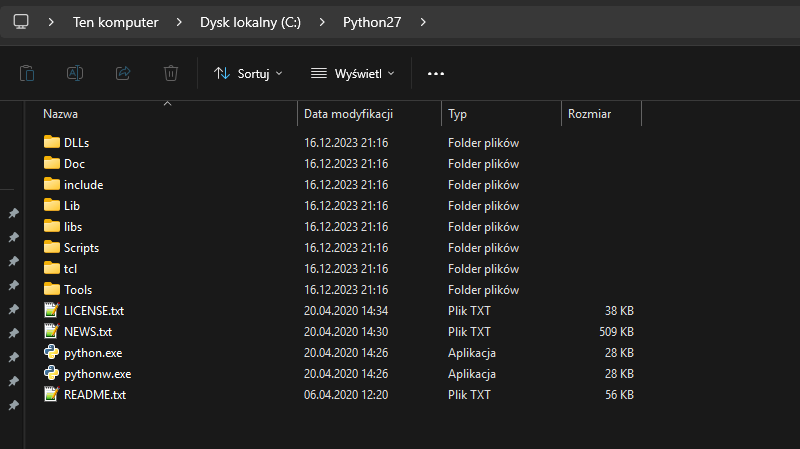Sort by Rozmiar column header

[x=589, y=114]
